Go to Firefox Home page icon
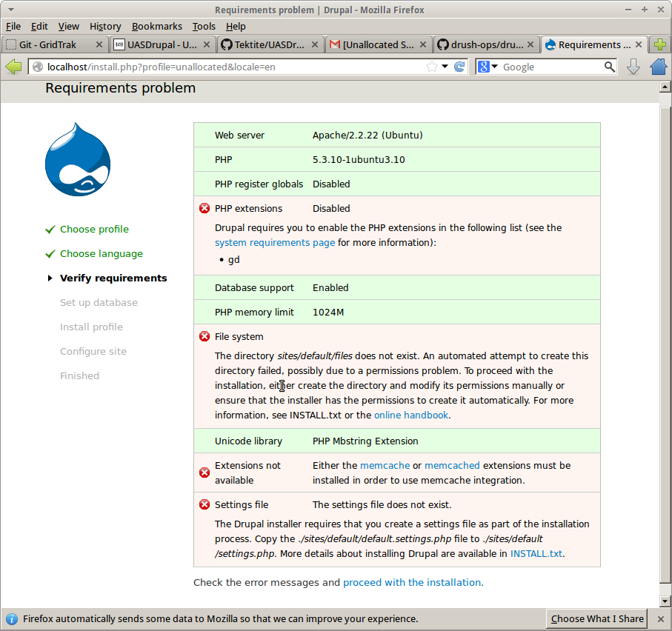Viewport: 672px width, 631px height. click(x=659, y=67)
